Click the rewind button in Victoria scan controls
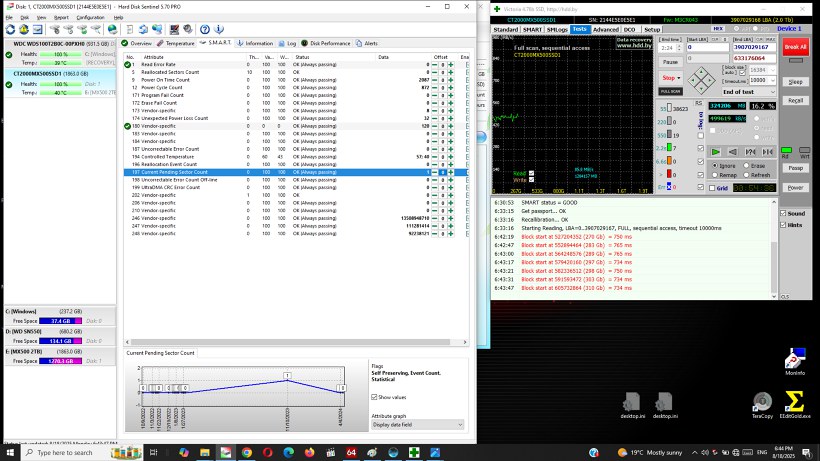820x461 pixels. pos(733,151)
